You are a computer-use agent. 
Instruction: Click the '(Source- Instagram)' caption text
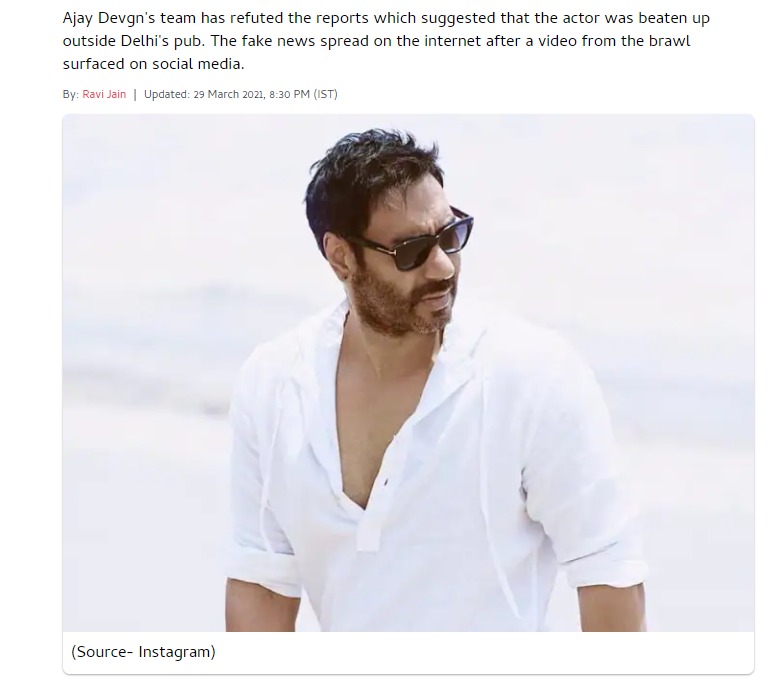(x=143, y=651)
